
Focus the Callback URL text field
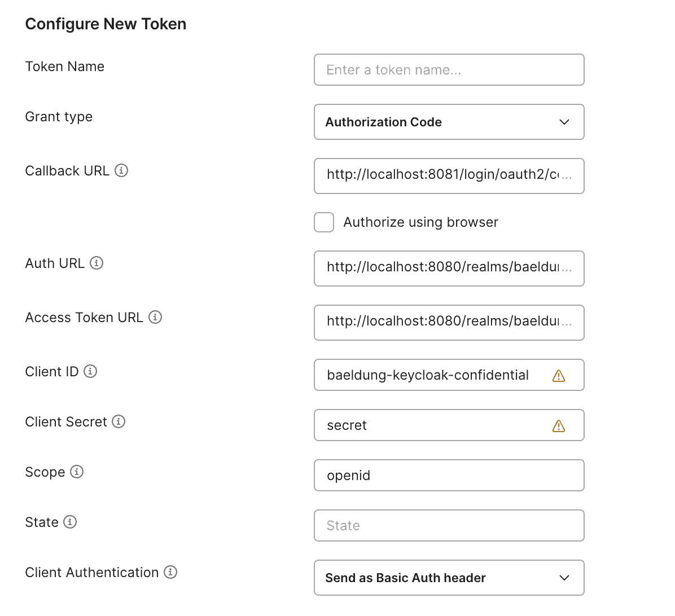click(449, 176)
